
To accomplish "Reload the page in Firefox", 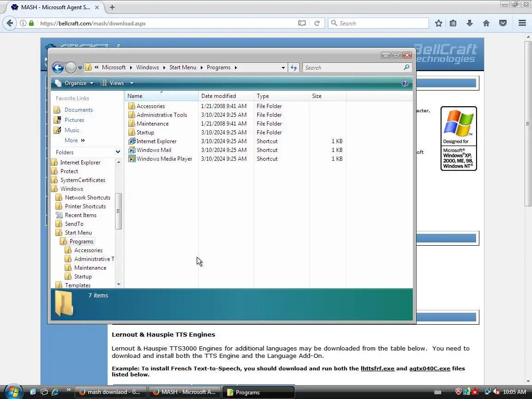I will coord(317,24).
